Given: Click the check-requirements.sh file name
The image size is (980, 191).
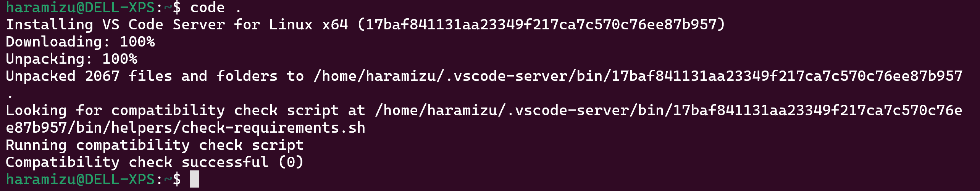Looking at the screenshot, I should pos(273,128).
